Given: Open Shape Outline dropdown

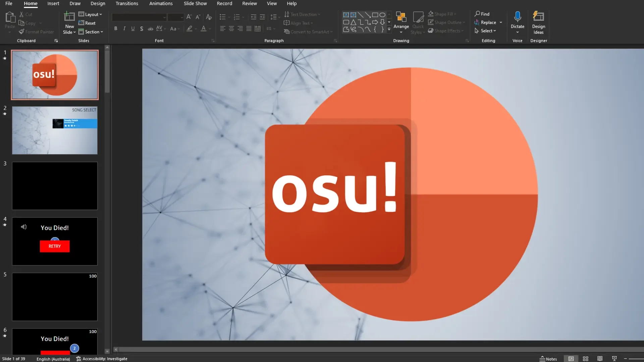Looking at the screenshot, I should point(446,22).
